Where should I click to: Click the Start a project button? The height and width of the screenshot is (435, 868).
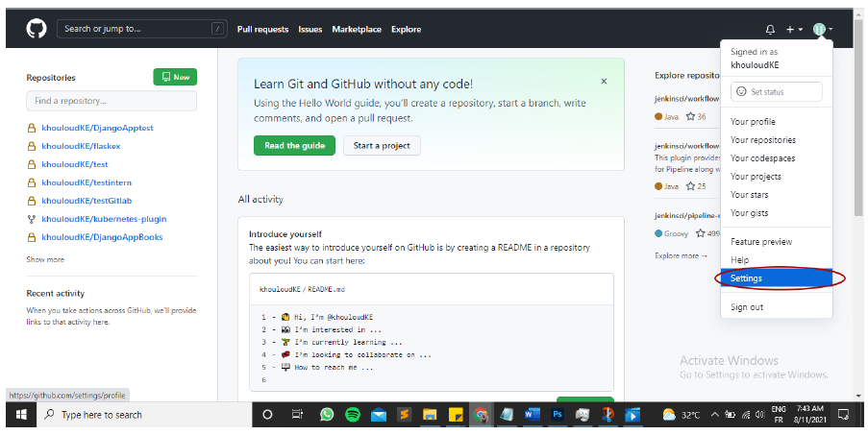382,145
